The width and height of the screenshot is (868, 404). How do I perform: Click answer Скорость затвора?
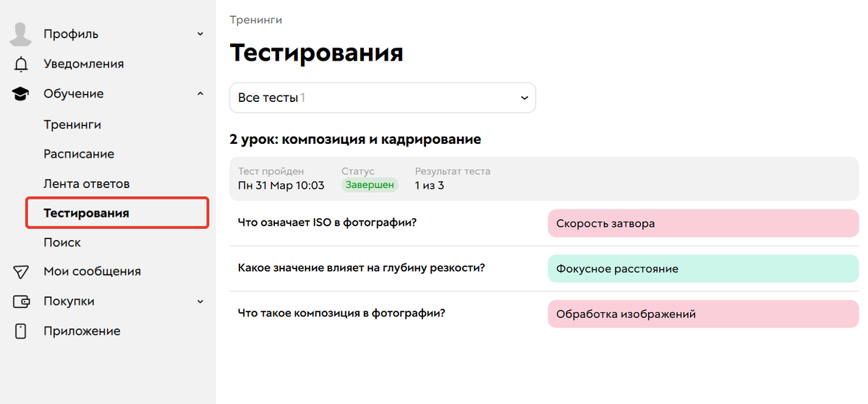point(703,223)
